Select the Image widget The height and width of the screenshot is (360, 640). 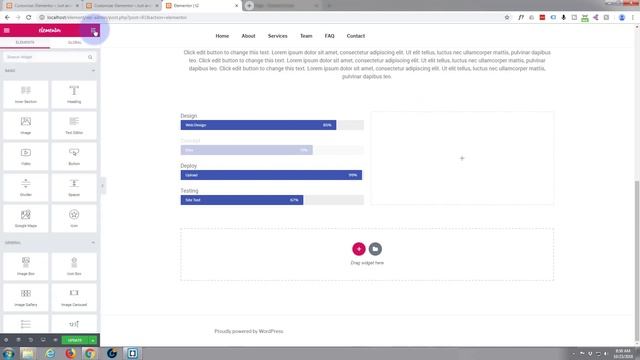[26, 125]
